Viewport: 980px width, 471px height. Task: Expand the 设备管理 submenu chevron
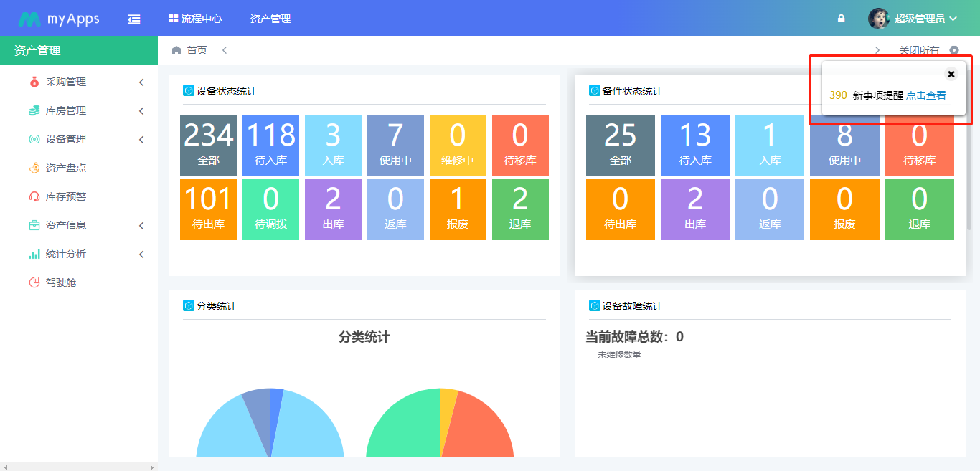[141, 140]
